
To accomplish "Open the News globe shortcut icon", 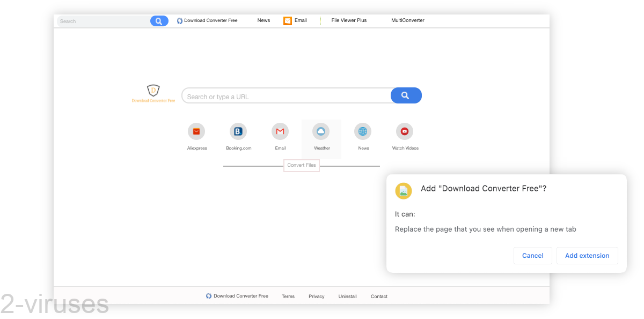I will (x=363, y=131).
